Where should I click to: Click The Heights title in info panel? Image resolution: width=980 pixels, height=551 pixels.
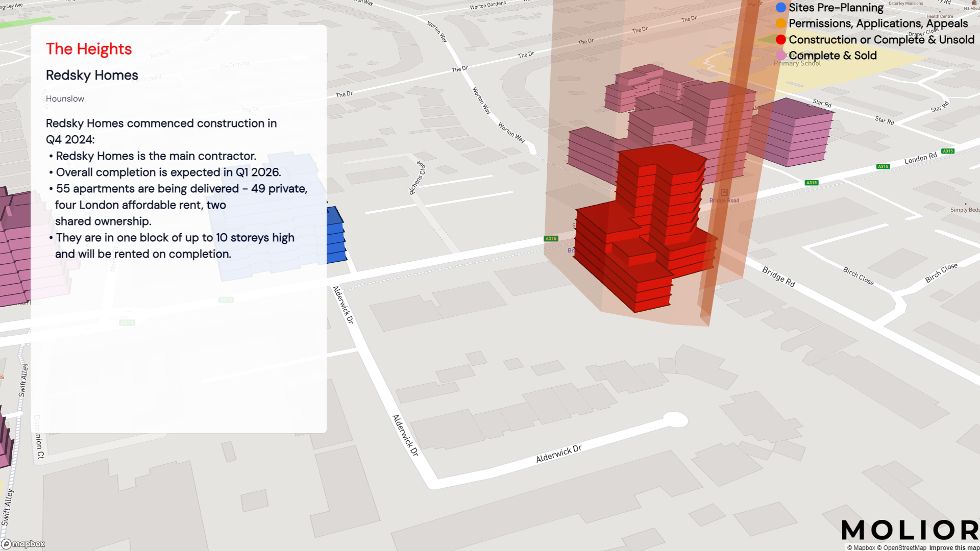coord(89,49)
